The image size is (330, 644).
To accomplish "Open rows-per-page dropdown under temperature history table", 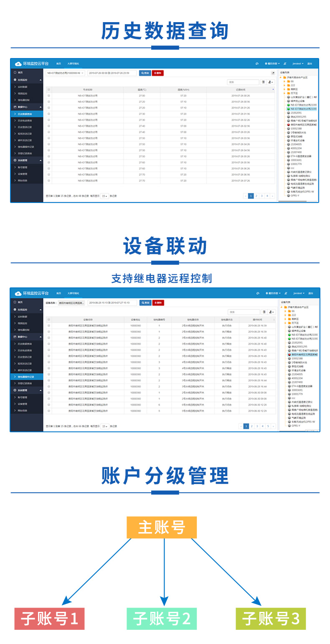I will pyautogui.click(x=104, y=196).
